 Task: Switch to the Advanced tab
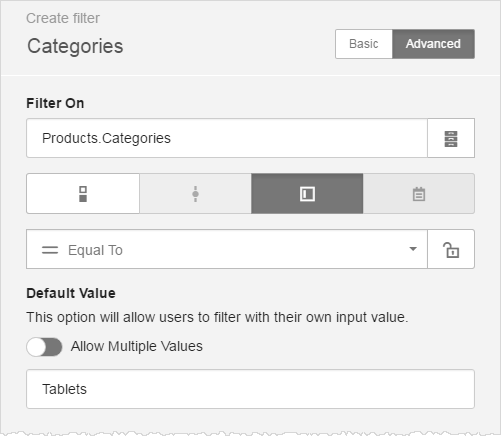433,44
